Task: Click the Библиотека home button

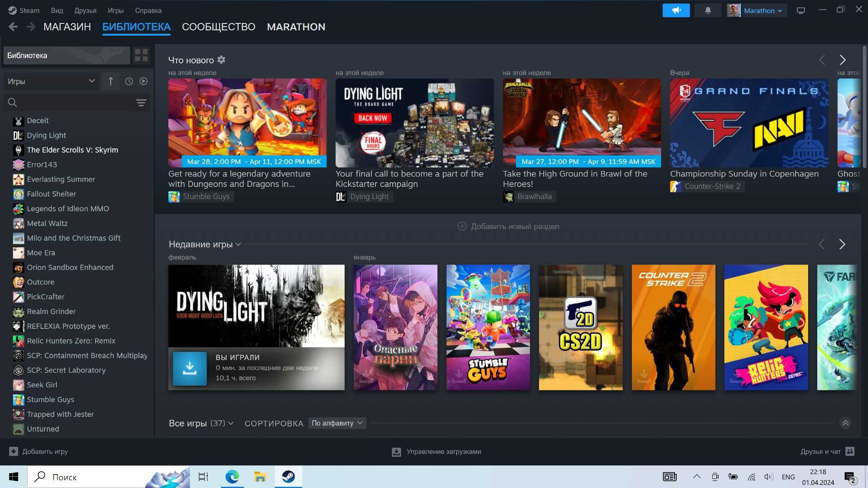Action: click(x=67, y=56)
